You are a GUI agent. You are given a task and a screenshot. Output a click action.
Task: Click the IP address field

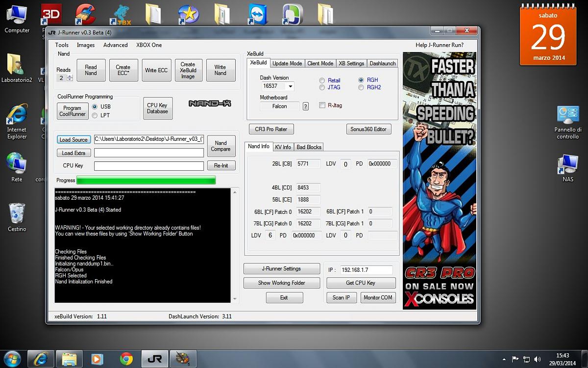[x=367, y=270]
